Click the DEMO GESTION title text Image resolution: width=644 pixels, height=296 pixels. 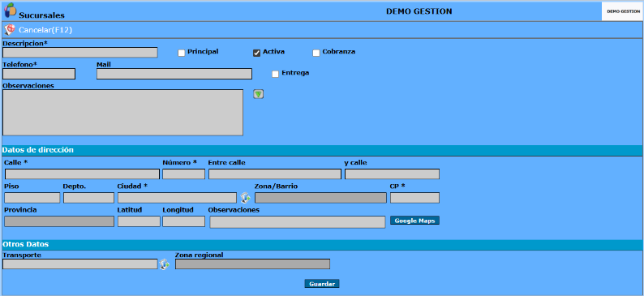click(419, 11)
